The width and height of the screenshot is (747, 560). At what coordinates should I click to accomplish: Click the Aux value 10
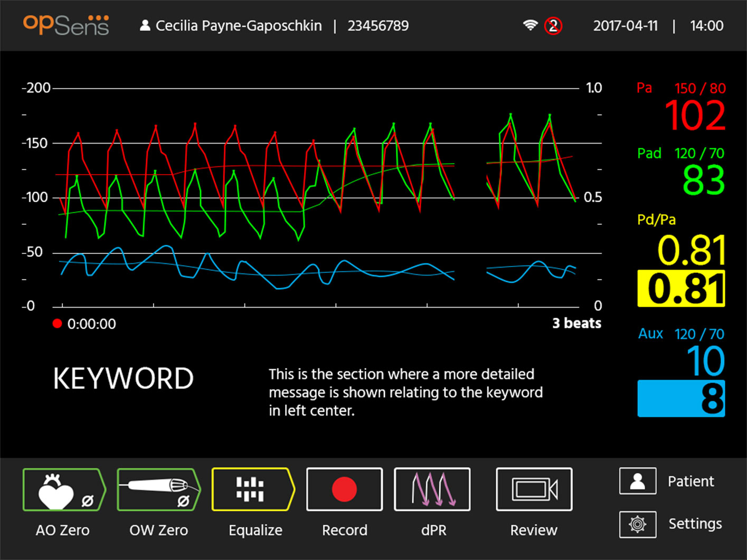(x=706, y=361)
